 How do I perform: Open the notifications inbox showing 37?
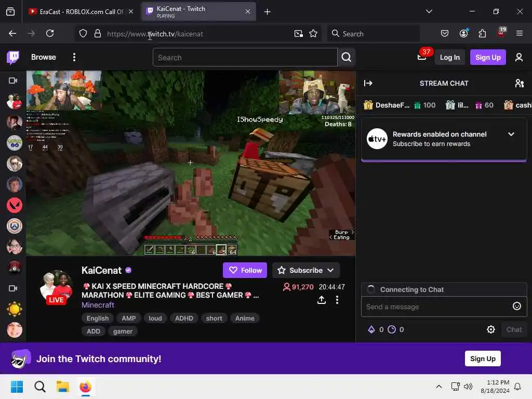[x=422, y=57]
